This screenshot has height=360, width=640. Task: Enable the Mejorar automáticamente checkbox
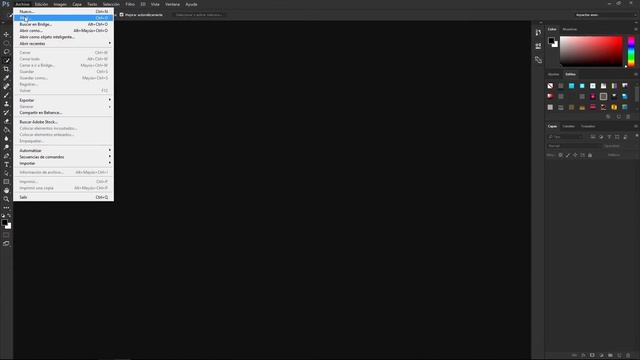pos(121,15)
